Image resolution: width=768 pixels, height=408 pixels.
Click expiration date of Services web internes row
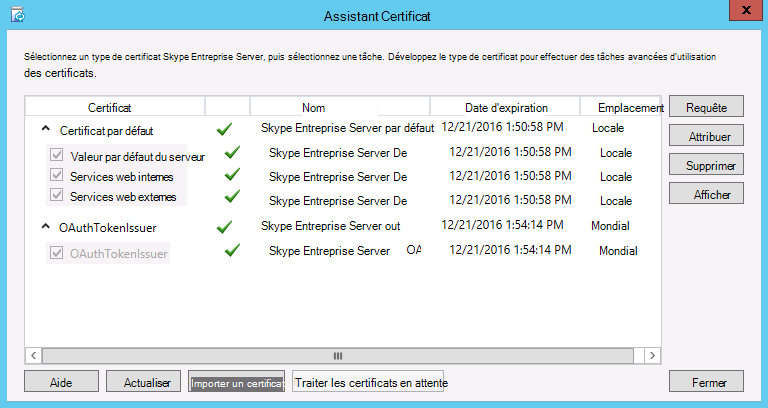click(510, 176)
